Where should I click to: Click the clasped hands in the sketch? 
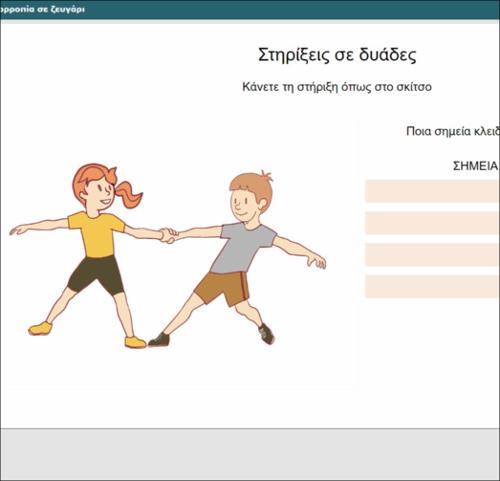point(168,235)
